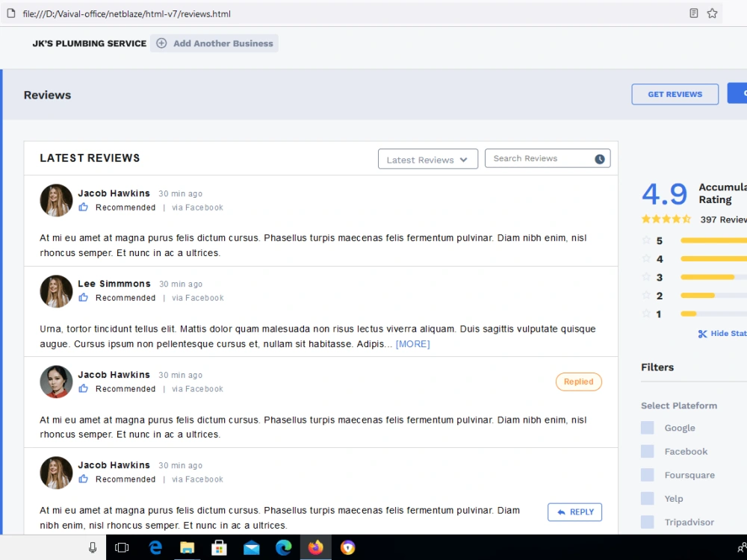Screen dimensions: 747x560
Task: Click the 1-star rating progress bar
Action: [x=713, y=314]
